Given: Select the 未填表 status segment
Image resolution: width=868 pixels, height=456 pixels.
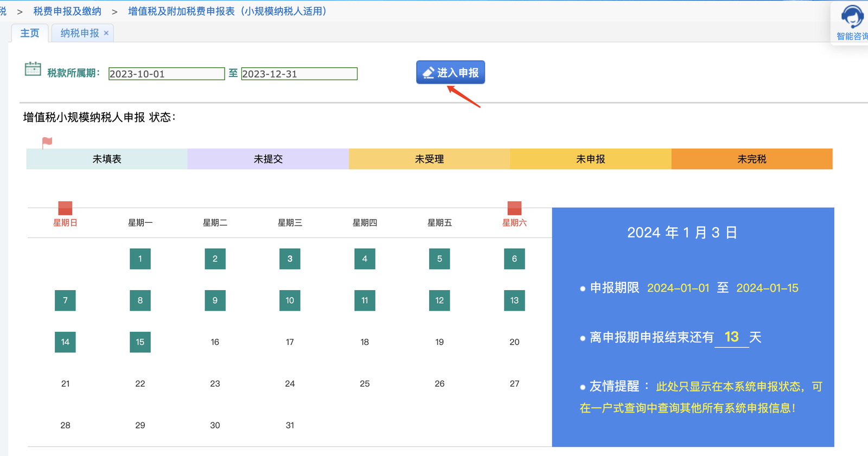Looking at the screenshot, I should tap(107, 159).
